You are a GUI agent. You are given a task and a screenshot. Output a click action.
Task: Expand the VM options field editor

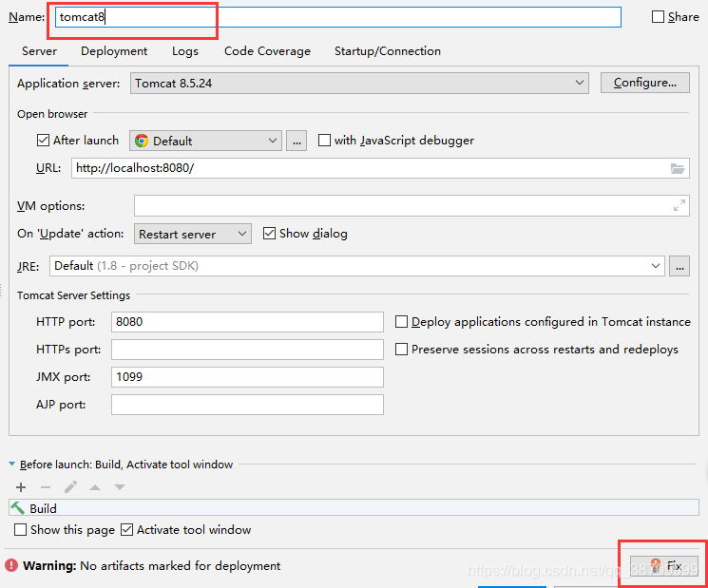[x=679, y=205]
